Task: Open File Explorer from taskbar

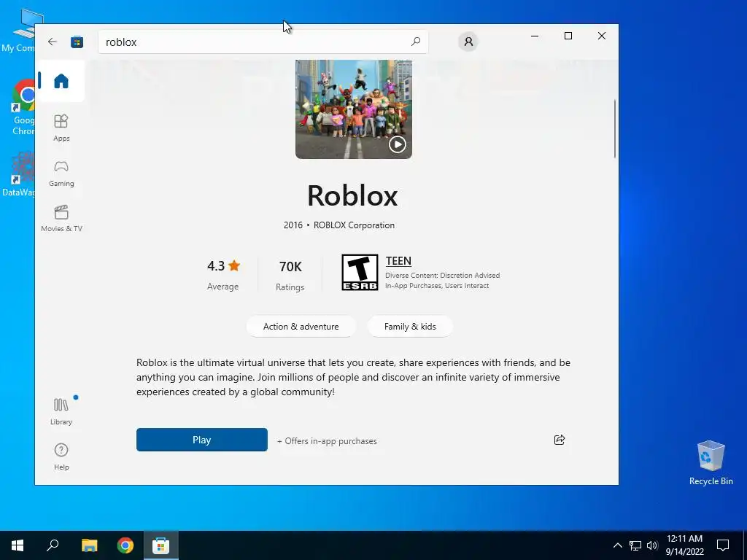Action: [x=89, y=545]
